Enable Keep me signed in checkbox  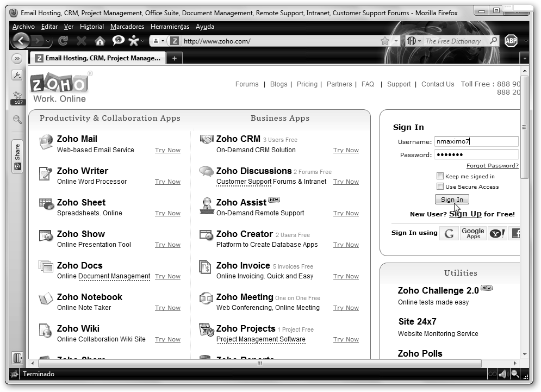coord(440,176)
